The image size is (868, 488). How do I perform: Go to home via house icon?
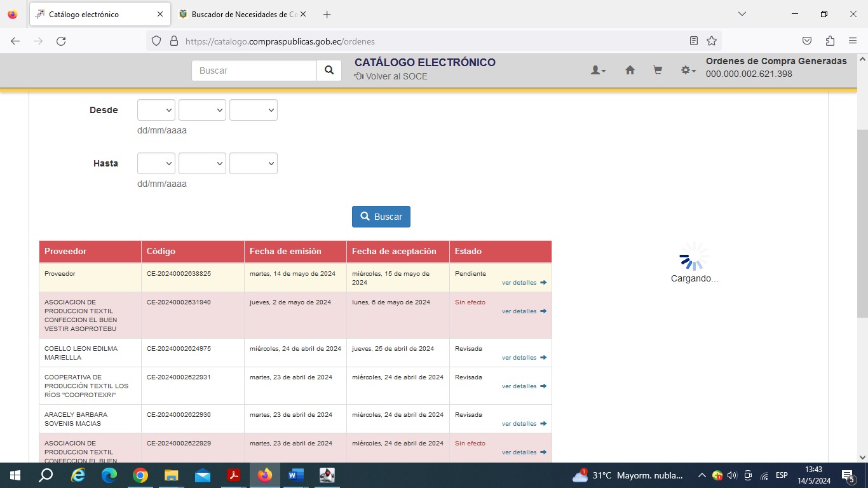(630, 71)
